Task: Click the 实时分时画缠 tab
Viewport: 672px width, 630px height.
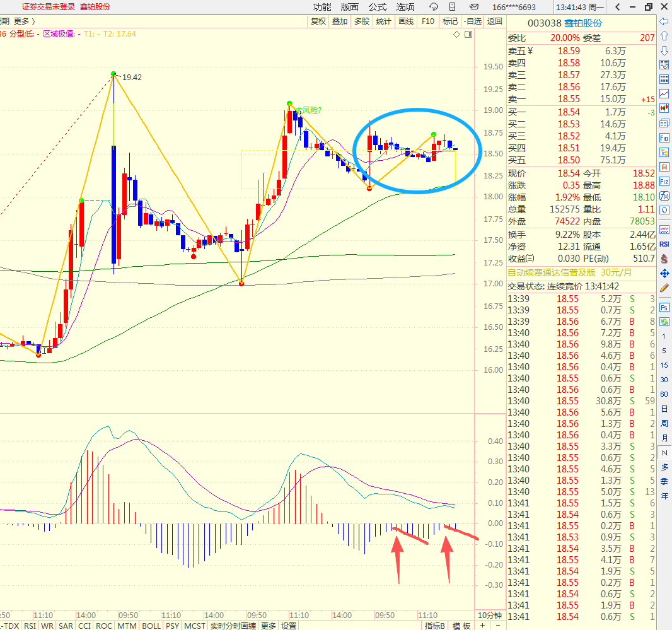Action: 233,626
